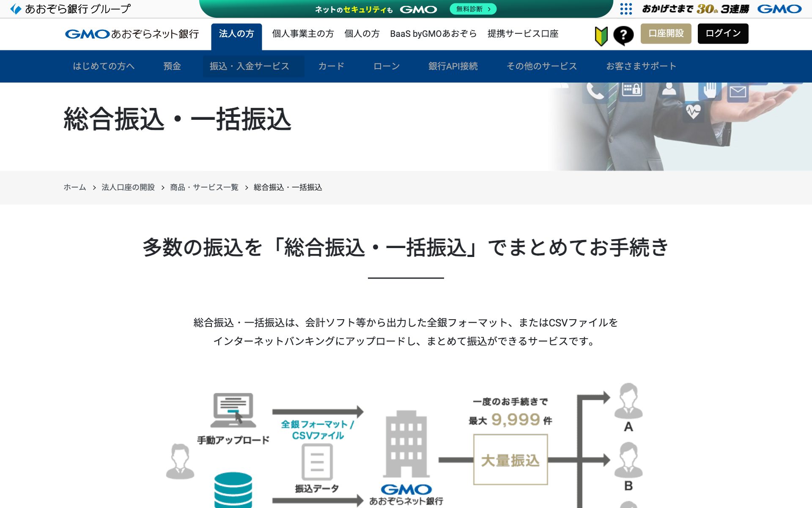This screenshot has height=508, width=812.
Task: Click the 手動アップロード computer icon
Action: point(233,410)
